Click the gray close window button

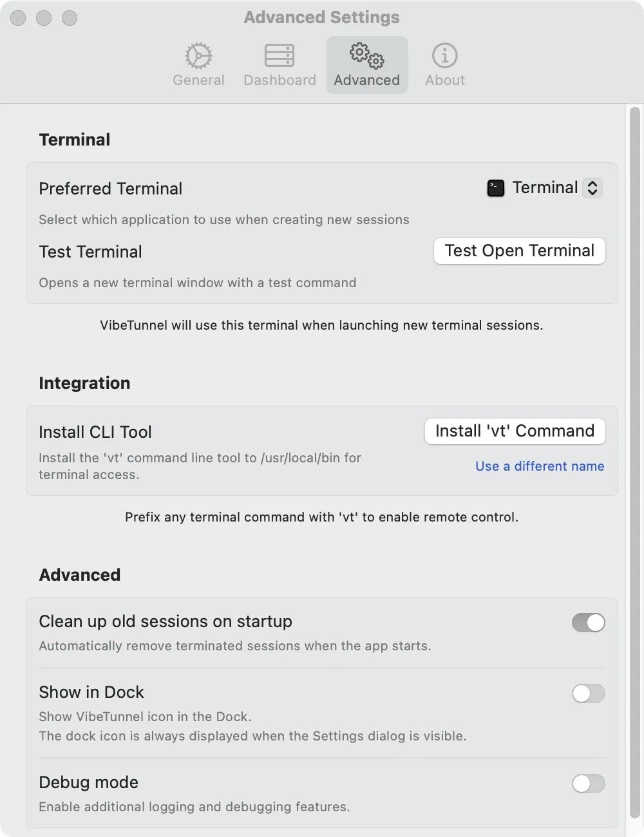18,18
